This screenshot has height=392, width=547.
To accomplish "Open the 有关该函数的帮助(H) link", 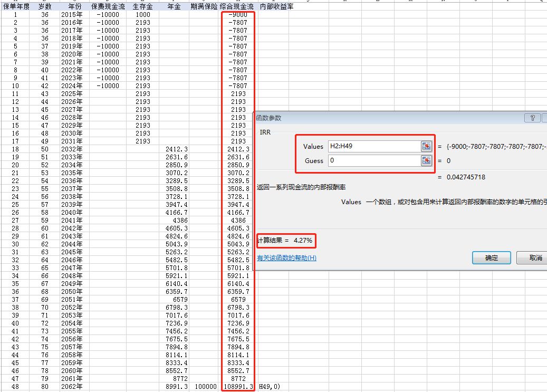I will pyautogui.click(x=286, y=258).
